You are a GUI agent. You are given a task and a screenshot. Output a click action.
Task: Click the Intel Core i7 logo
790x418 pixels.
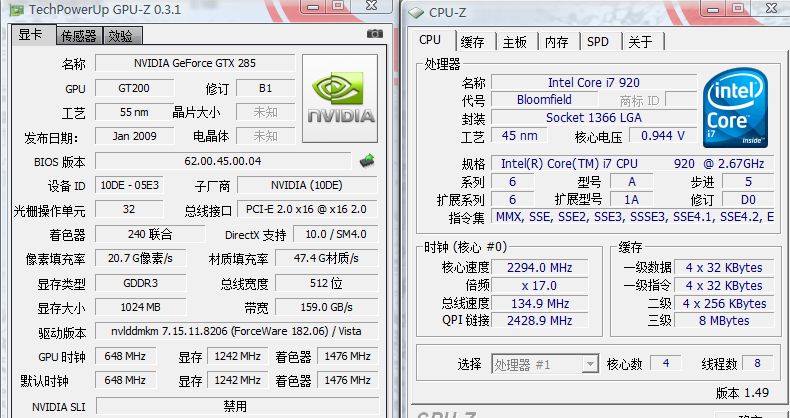pos(736,107)
